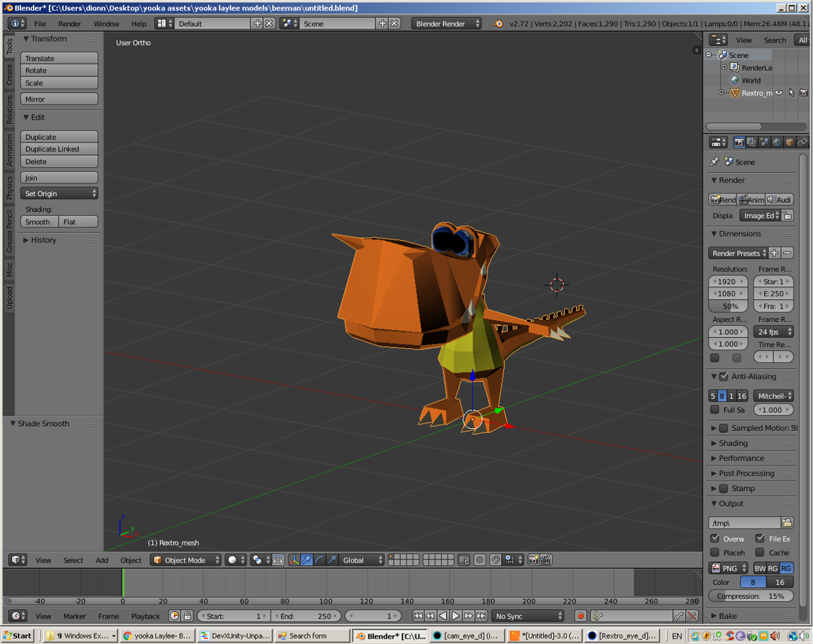This screenshot has height=644, width=813.
Task: Open the world properties globe tab
Action: 777,142
